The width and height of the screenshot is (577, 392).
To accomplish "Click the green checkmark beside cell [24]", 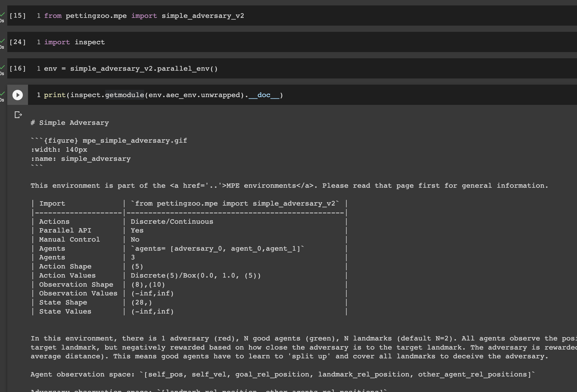I will point(2,41).
